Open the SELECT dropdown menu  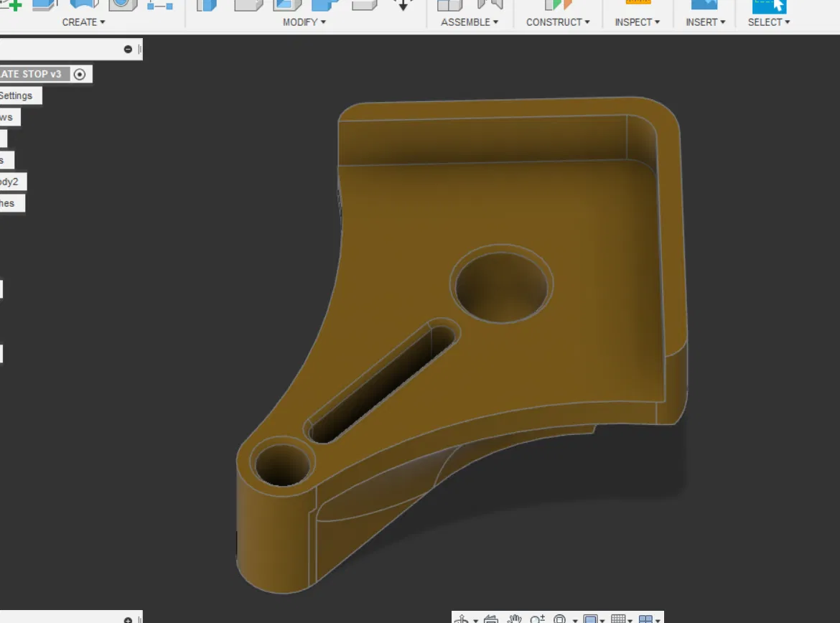(769, 22)
